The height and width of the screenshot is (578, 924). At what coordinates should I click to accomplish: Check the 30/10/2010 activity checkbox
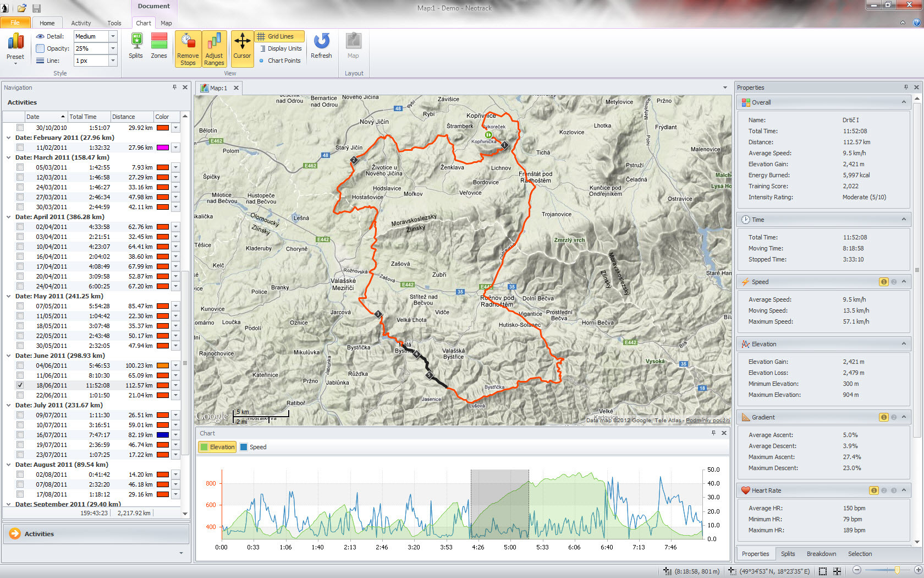click(20, 128)
